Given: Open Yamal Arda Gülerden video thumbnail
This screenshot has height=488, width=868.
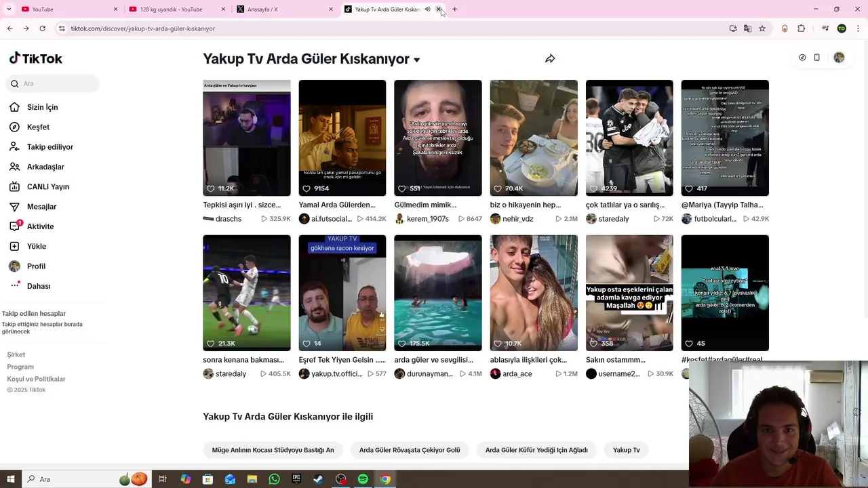Looking at the screenshot, I should (x=342, y=138).
